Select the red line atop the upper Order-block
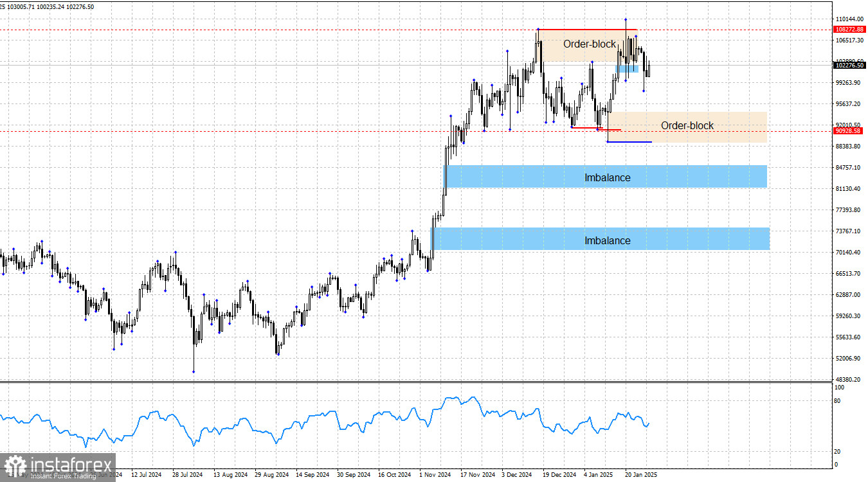This screenshot has height=482, width=868. click(588, 30)
